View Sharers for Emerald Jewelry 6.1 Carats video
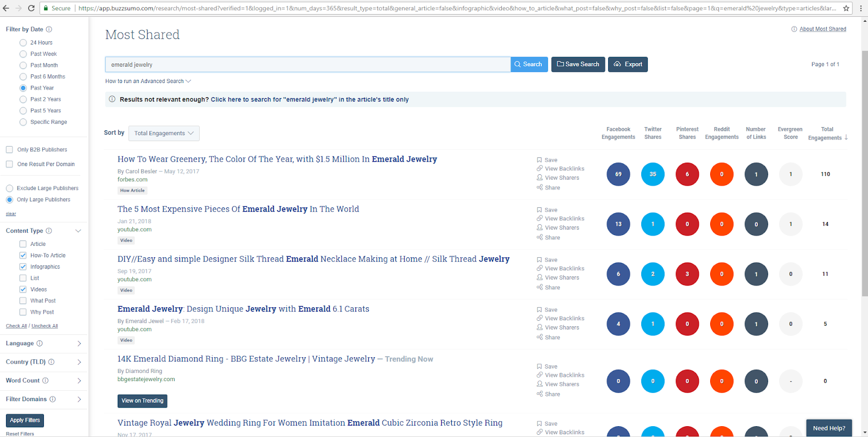The height and width of the screenshot is (437, 868). coord(558,328)
